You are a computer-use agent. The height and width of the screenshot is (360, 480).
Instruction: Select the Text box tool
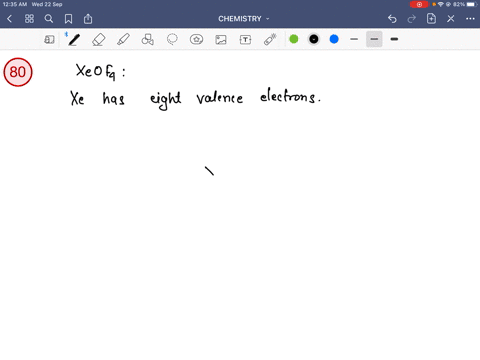tap(245, 40)
